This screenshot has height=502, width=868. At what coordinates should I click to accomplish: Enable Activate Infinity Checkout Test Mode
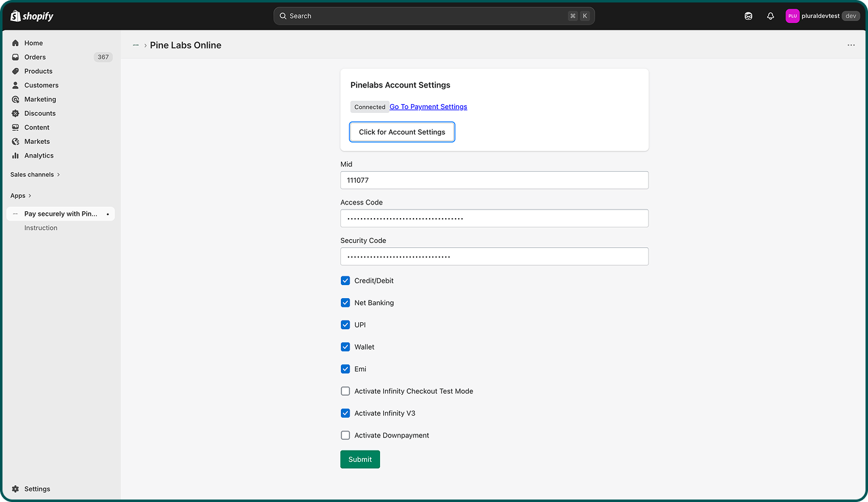tap(345, 391)
